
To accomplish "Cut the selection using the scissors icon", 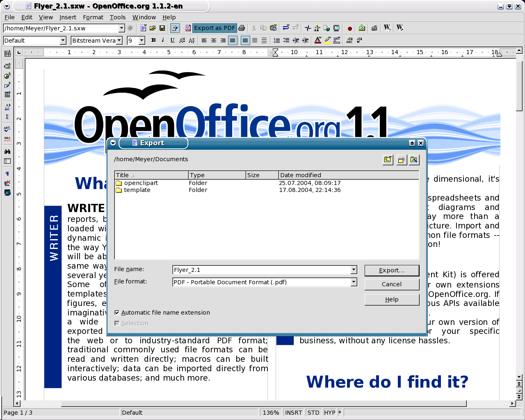I will click(x=253, y=28).
